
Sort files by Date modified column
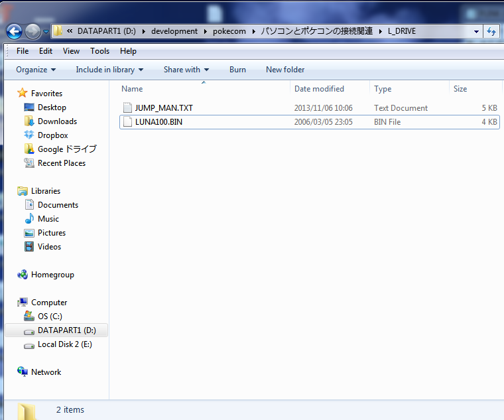pos(319,89)
